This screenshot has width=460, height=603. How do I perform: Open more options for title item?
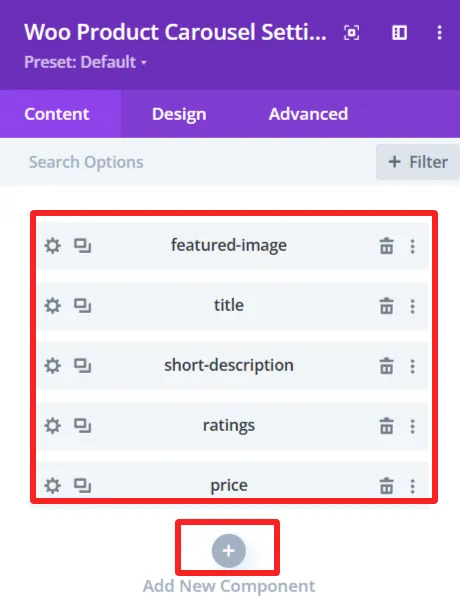tap(412, 306)
